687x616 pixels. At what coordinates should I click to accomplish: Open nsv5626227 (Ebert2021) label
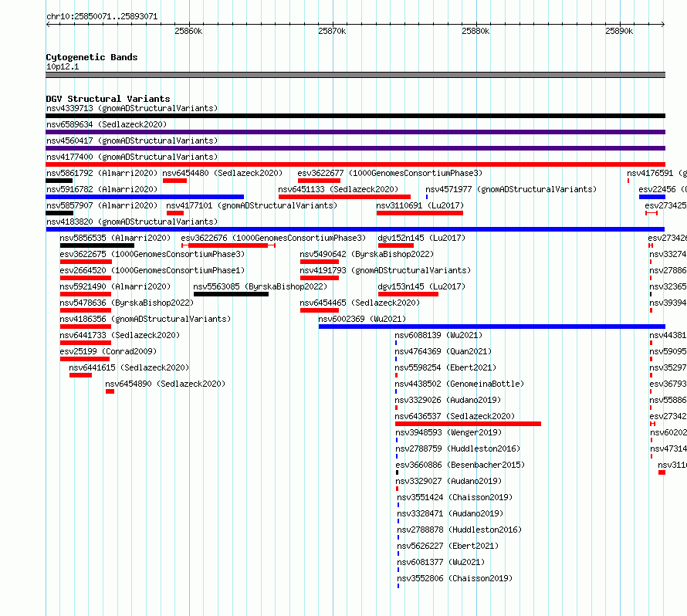pos(448,546)
